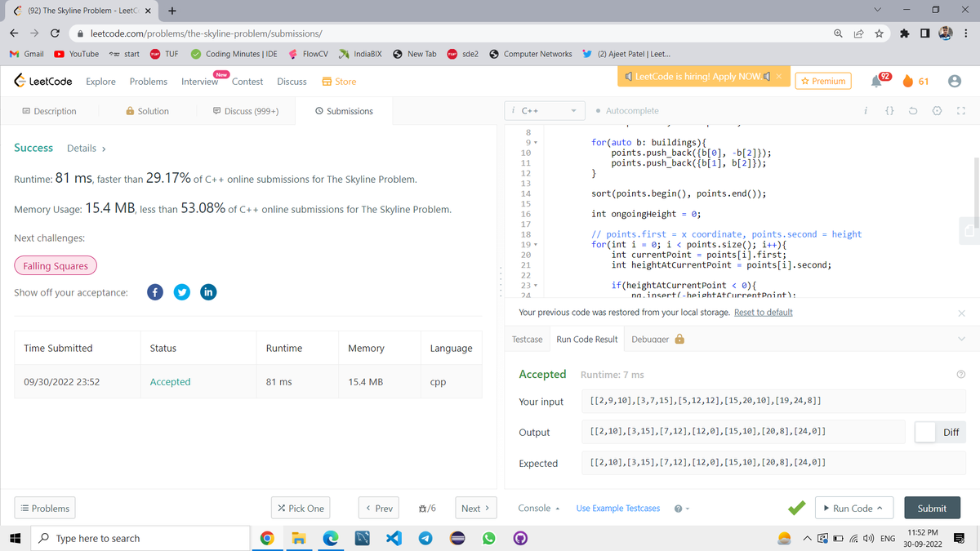The image size is (980, 551).
Task: Open the editor settings gear icon
Action: (x=938, y=111)
